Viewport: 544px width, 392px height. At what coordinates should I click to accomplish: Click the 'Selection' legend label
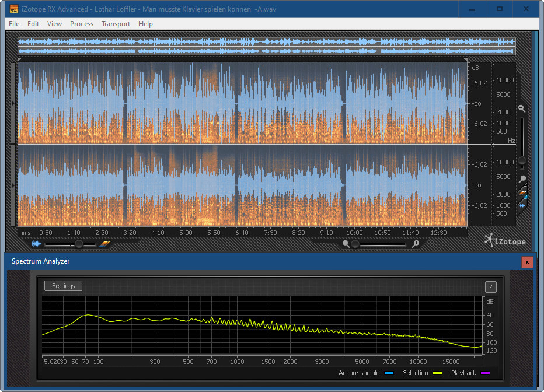click(x=415, y=373)
